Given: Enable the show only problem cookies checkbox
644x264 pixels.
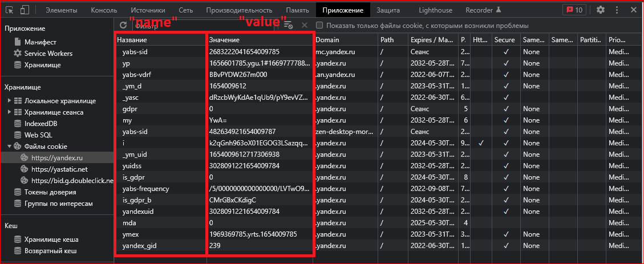Looking at the screenshot, I should [319, 26].
